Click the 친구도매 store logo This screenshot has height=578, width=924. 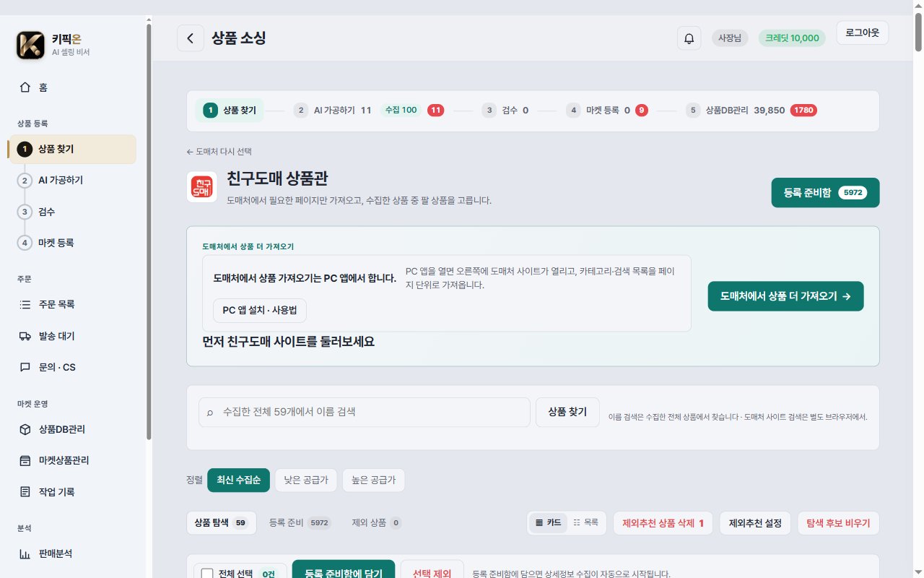point(201,186)
